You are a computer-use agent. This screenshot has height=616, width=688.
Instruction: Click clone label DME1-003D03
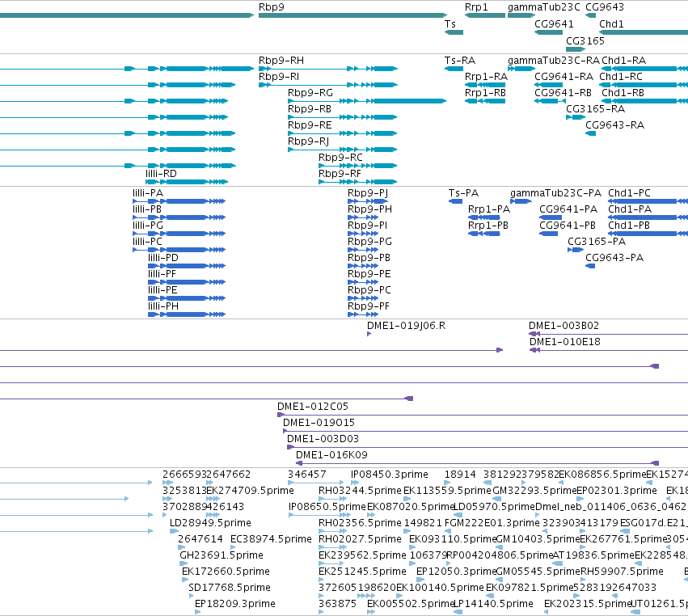323,439
